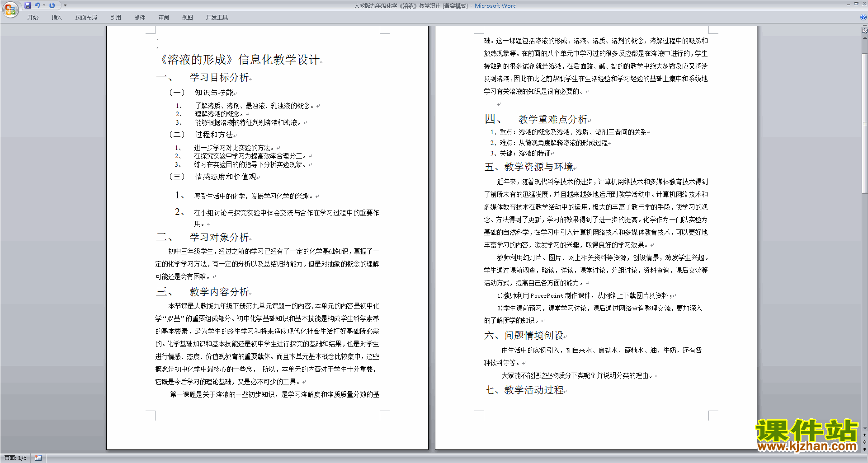Open Microsoft Word help
Image resolution: width=868 pixels, height=463 pixels.
pos(863,17)
